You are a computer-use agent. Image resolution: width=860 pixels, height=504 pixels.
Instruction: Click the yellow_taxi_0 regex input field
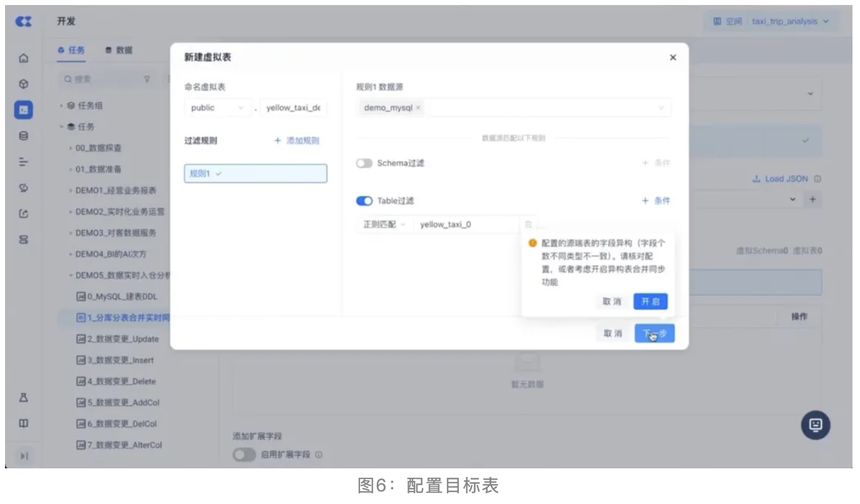(x=466, y=224)
